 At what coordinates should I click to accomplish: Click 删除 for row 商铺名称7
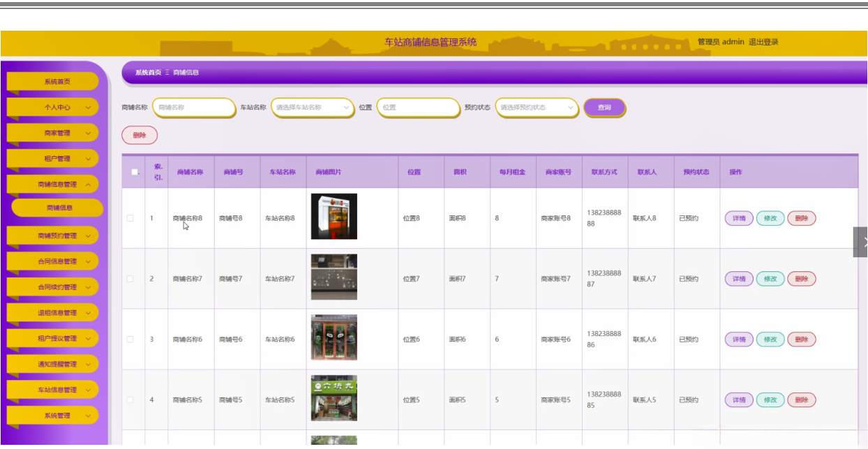coord(802,279)
